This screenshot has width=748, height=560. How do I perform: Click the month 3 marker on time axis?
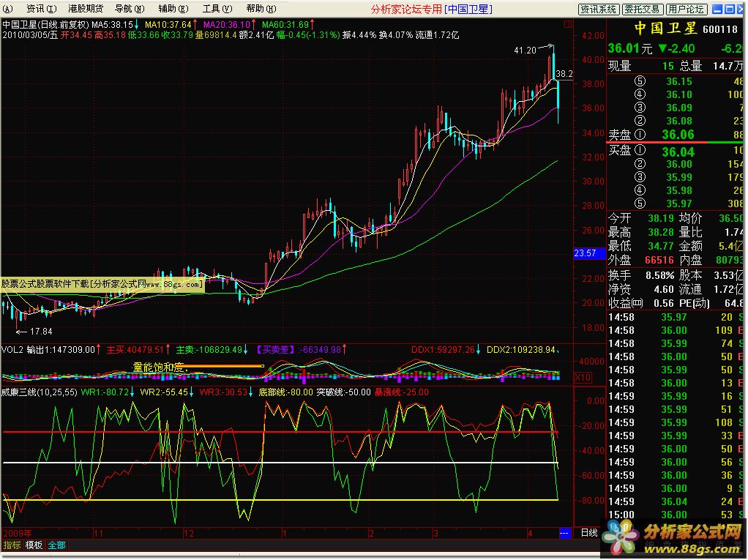point(435,533)
